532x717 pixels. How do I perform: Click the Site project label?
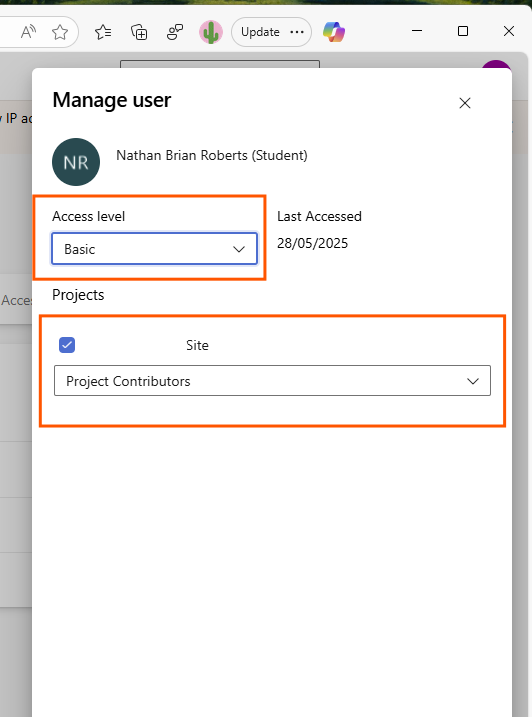197,345
